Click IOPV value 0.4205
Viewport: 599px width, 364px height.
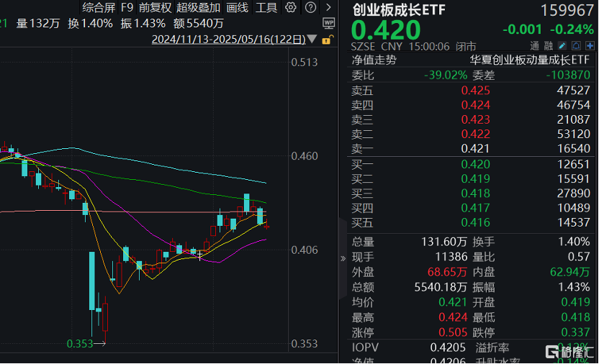(448, 347)
